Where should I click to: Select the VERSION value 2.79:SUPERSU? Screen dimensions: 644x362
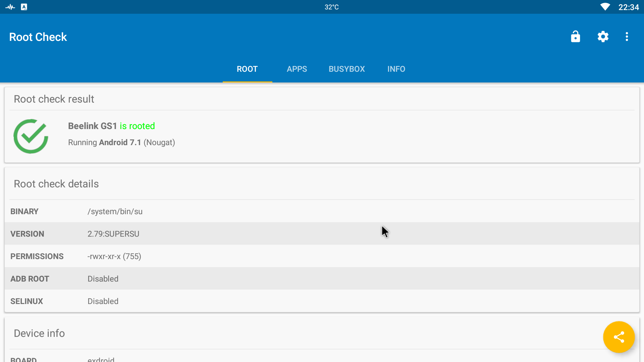[x=113, y=234]
